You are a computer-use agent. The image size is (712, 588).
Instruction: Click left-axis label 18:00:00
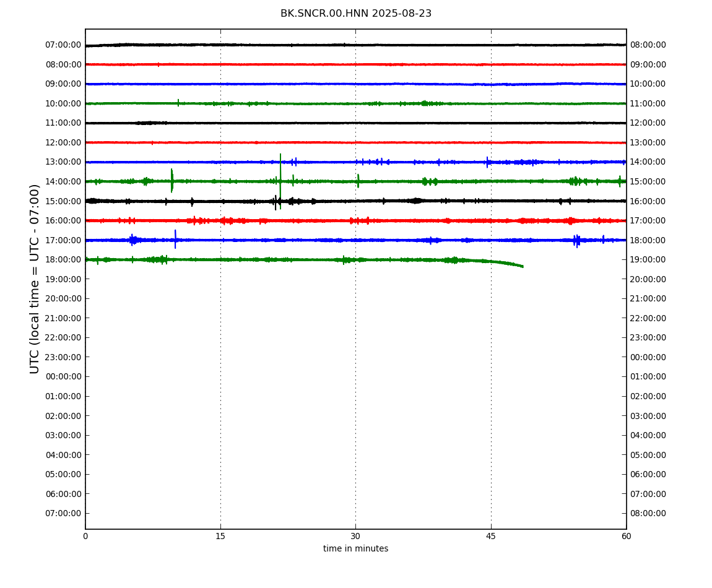64,260
